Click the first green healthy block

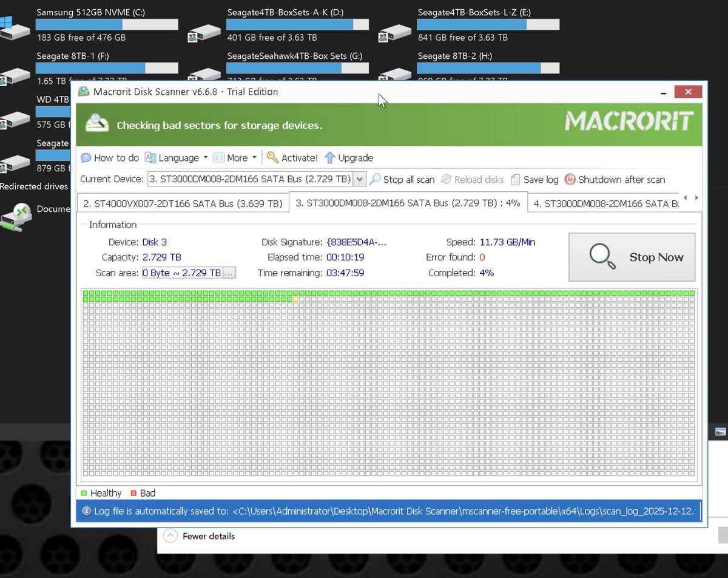[x=87, y=293]
